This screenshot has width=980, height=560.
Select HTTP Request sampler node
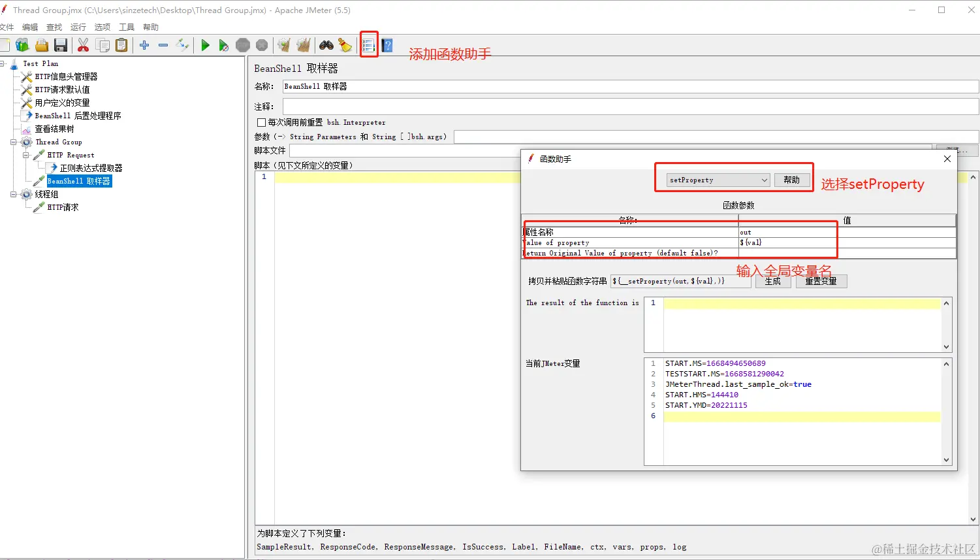[71, 155]
